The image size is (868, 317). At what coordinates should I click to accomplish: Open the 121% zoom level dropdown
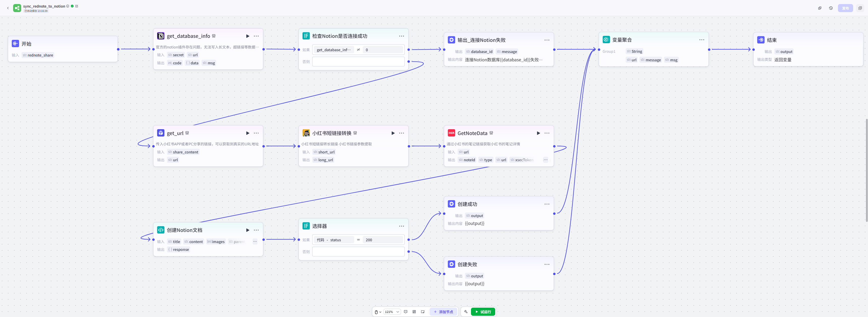(392, 312)
